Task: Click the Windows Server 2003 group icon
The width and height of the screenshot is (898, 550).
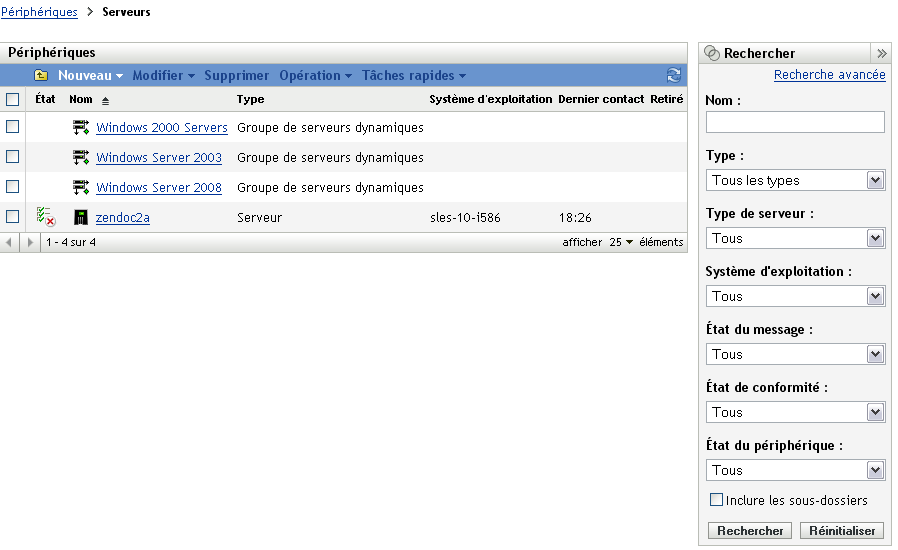Action: [x=81, y=158]
